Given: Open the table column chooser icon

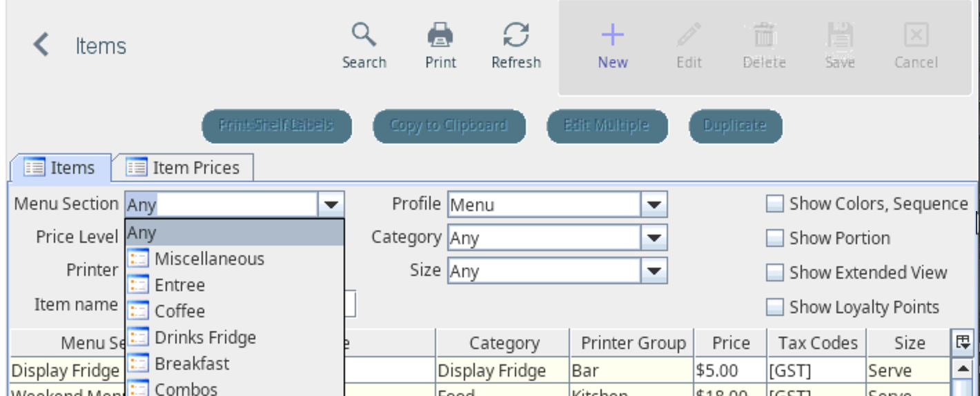Looking at the screenshot, I should point(962,342).
